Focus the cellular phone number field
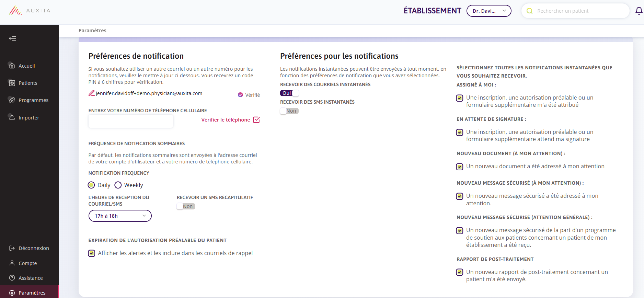644x298 pixels. click(x=131, y=121)
